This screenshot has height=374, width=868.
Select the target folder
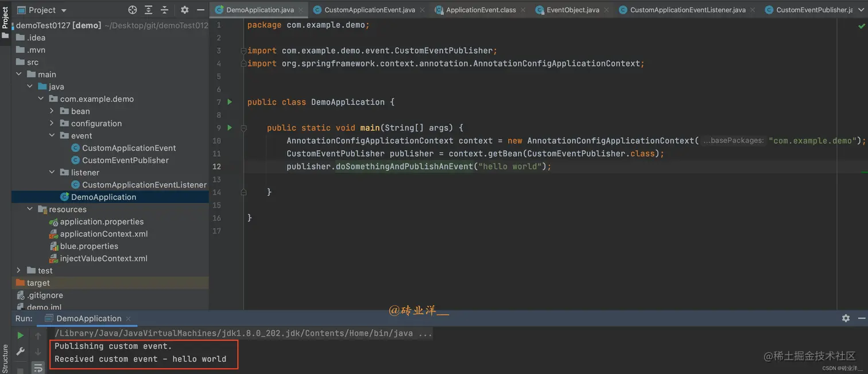(110, 283)
